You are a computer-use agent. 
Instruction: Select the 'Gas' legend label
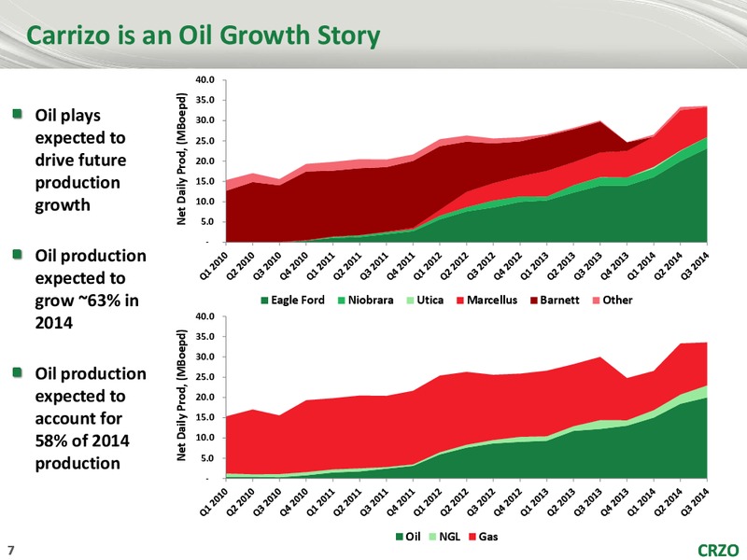(488, 538)
